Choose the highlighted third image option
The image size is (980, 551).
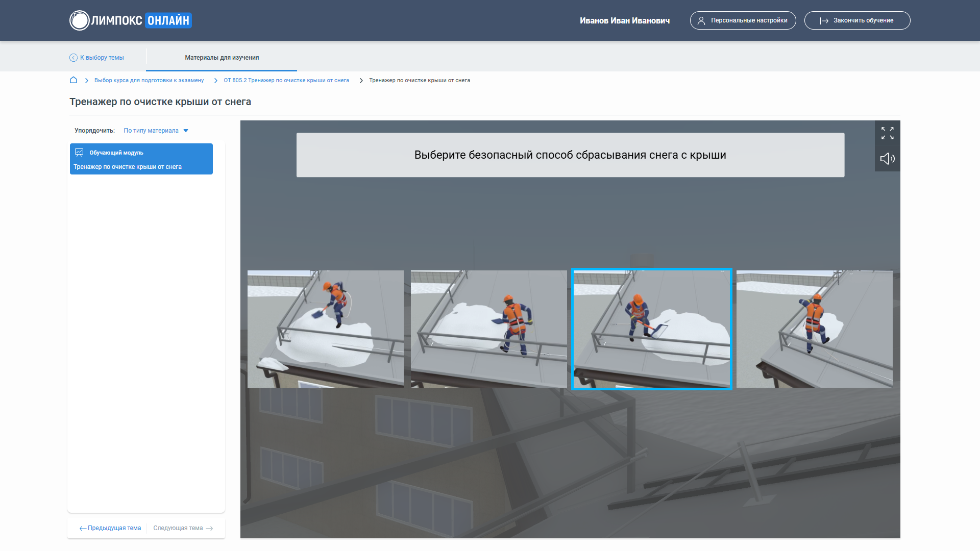(x=651, y=329)
